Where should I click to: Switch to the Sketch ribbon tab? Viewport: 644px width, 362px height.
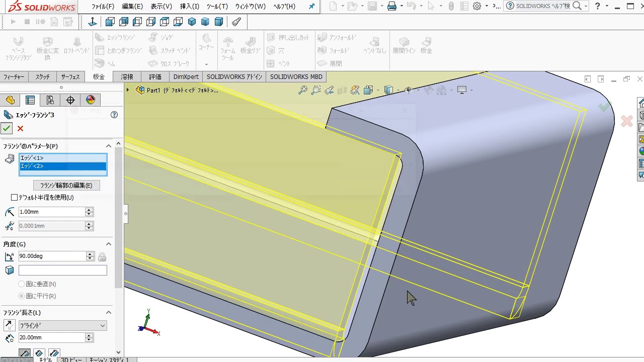(43, 77)
